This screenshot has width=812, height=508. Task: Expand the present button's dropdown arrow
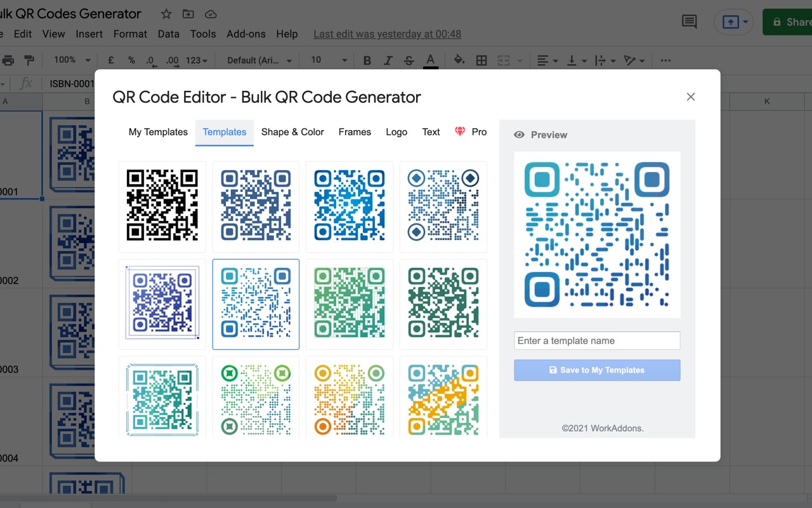(745, 22)
